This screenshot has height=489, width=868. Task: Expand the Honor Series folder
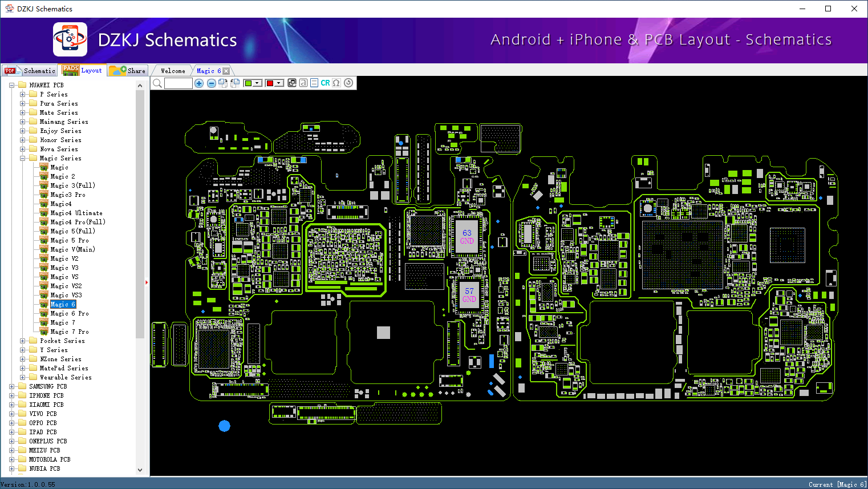(x=23, y=140)
